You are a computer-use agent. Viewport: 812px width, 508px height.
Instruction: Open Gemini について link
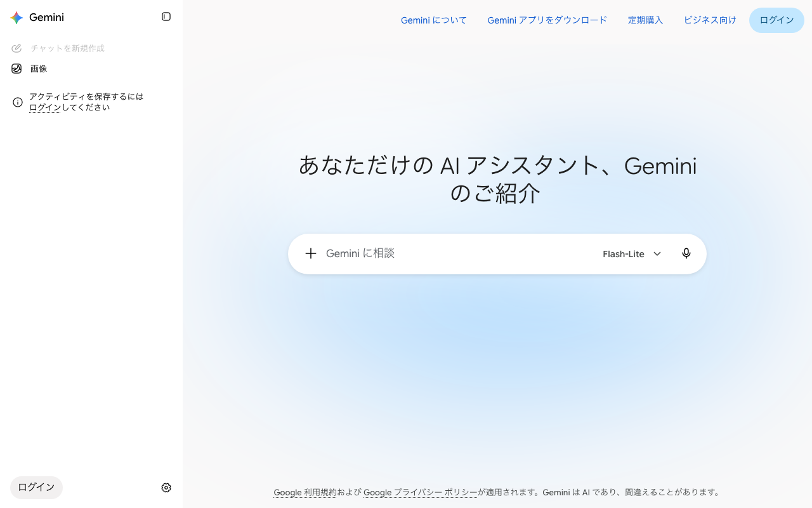point(434,20)
